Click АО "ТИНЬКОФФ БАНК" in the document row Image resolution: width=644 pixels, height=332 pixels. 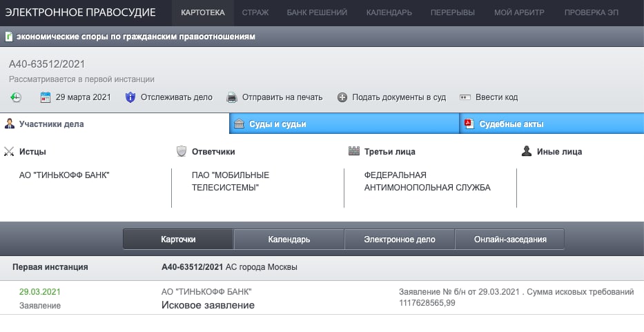[x=206, y=292]
